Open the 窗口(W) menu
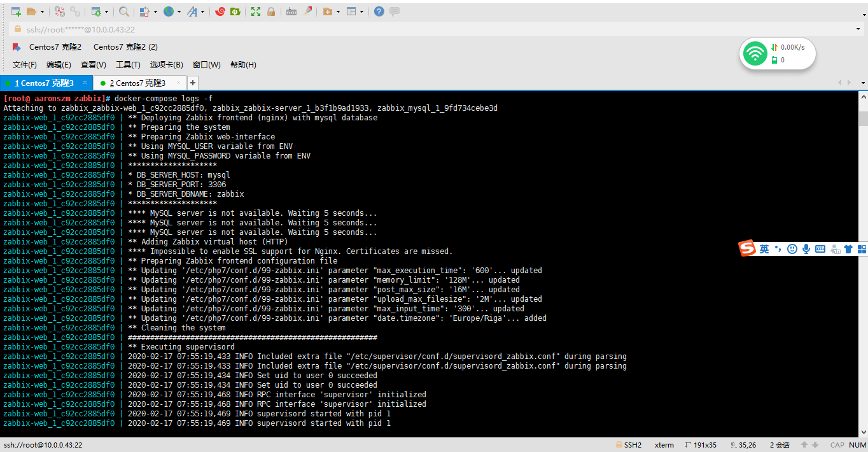 pyautogui.click(x=207, y=65)
